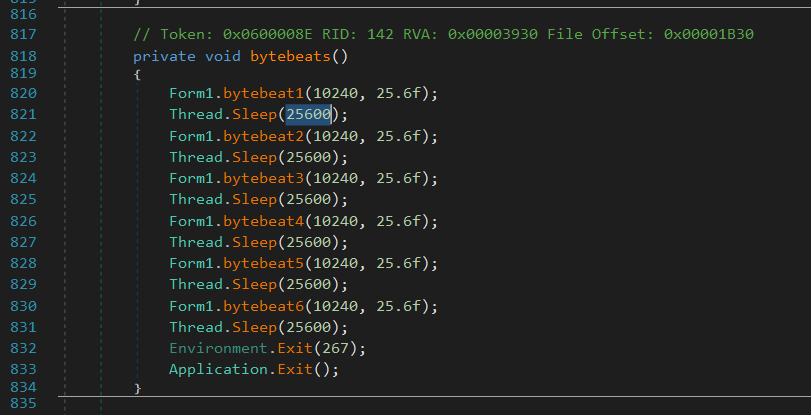This screenshot has height=415, width=811.
Task: Click the bytebeats method name in declaration
Action: [x=291, y=56]
